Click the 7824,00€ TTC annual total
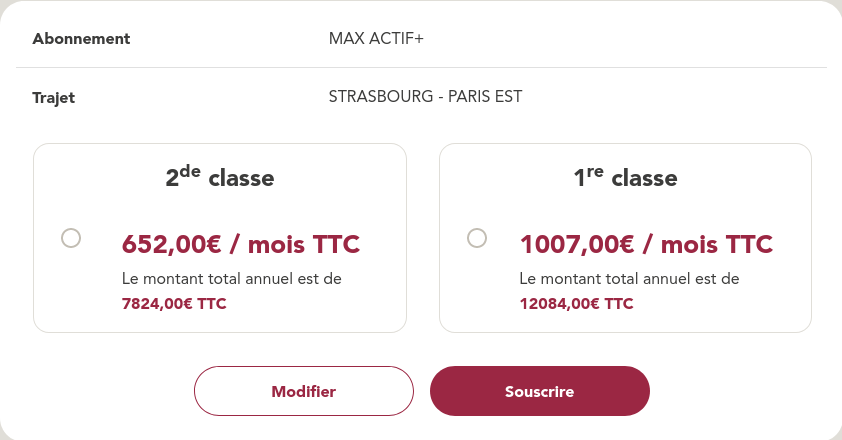Screen dimensions: 842x440 pos(174,303)
